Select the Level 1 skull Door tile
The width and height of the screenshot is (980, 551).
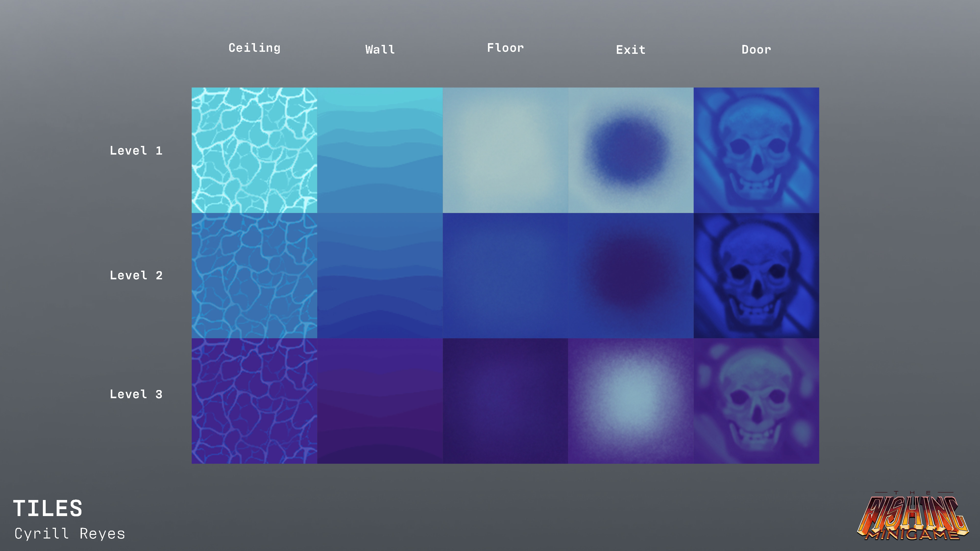point(756,150)
